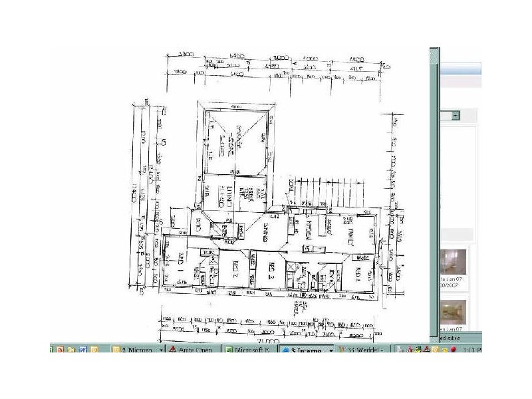Launch Word from the quick launch bar
532x399 pixels.
[82, 349]
